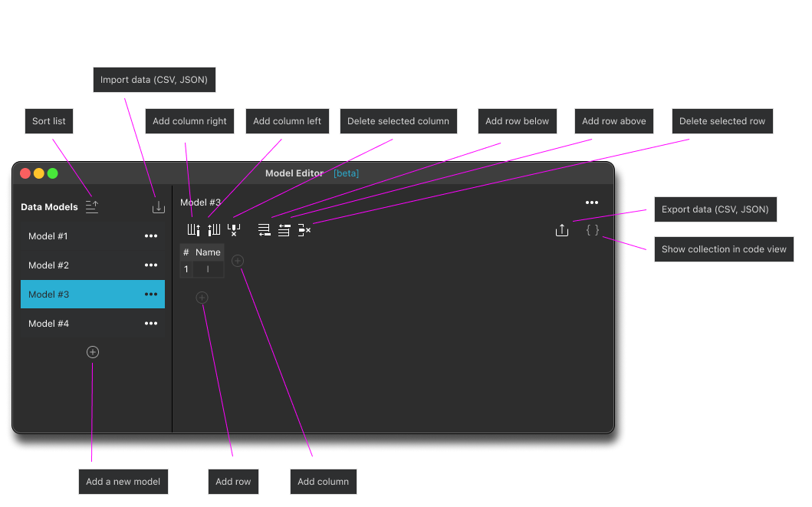Viewport: 812px width, 507px height.
Task: Open the three-dot menu for Model #2
Action: tap(151, 265)
